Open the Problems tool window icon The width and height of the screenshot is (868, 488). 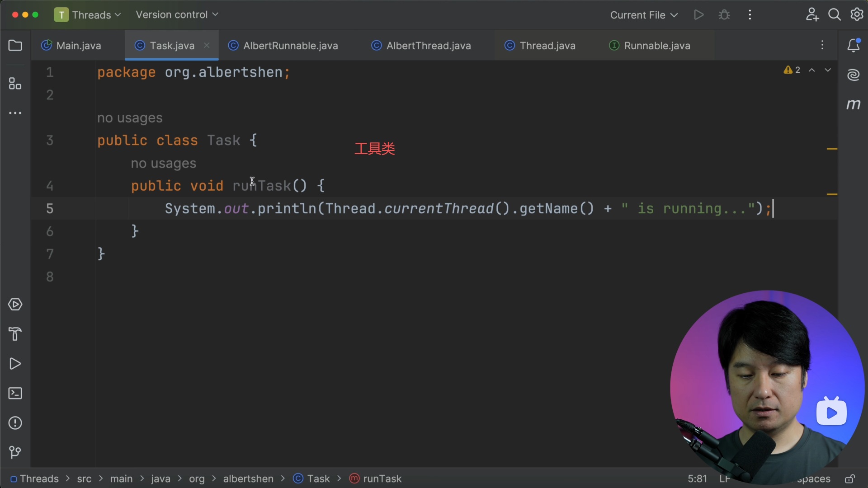pos(15,423)
